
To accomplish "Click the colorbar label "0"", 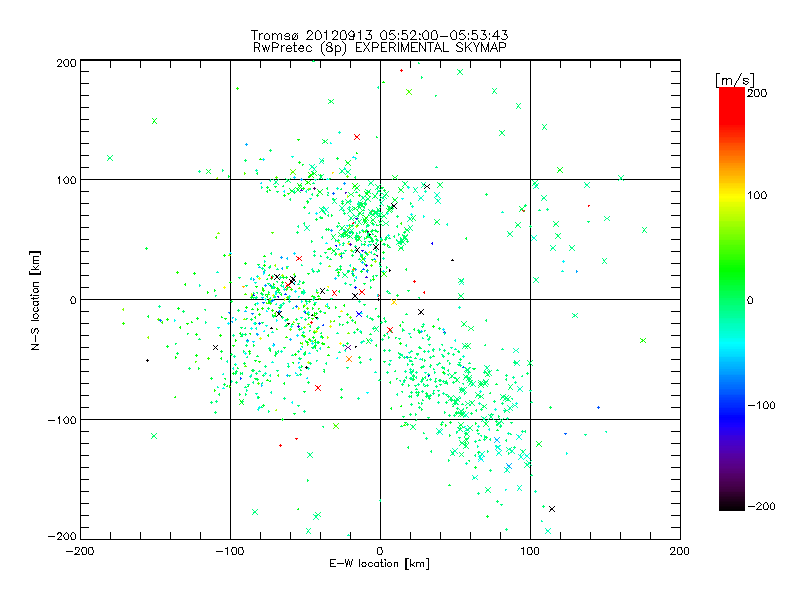I will [x=750, y=300].
